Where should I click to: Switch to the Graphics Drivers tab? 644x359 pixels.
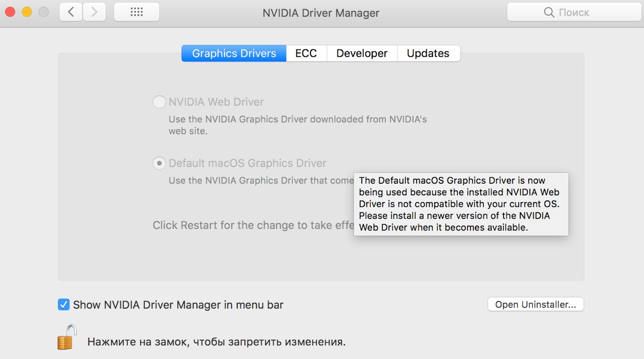pos(234,53)
